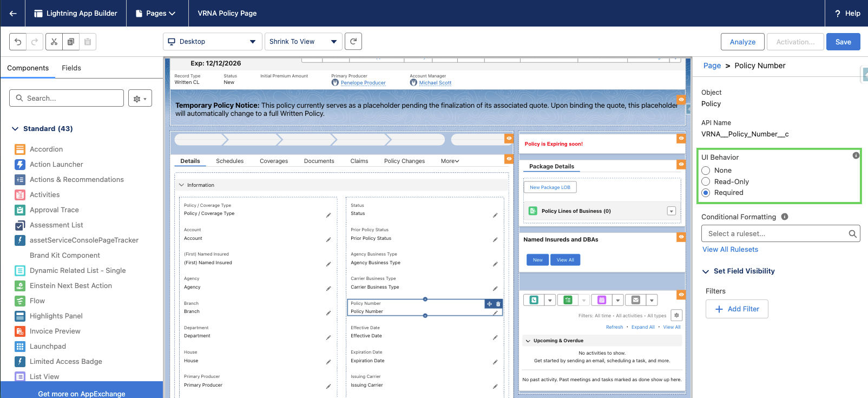
Task: Click the eye icon on Temporary Policy Notice
Action: coord(681,100)
